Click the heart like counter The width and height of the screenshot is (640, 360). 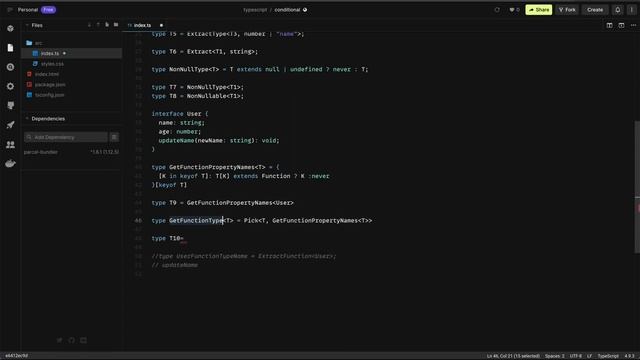coord(514,10)
